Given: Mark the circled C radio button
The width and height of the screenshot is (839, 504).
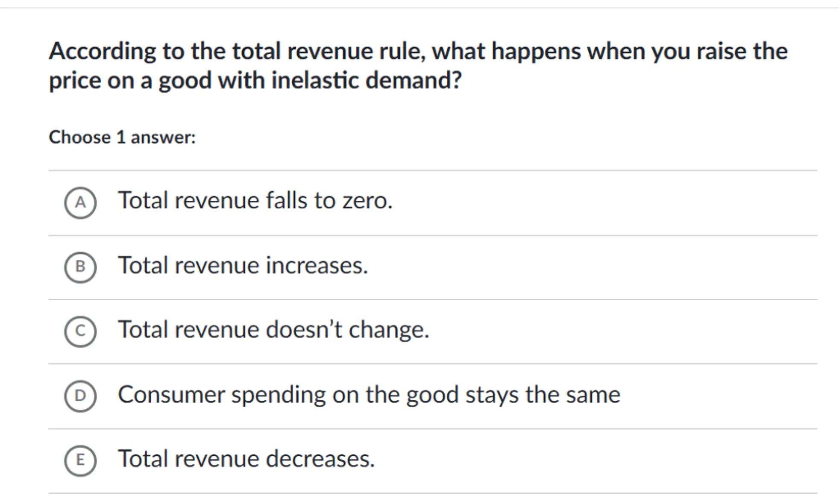Looking at the screenshot, I should [x=80, y=331].
